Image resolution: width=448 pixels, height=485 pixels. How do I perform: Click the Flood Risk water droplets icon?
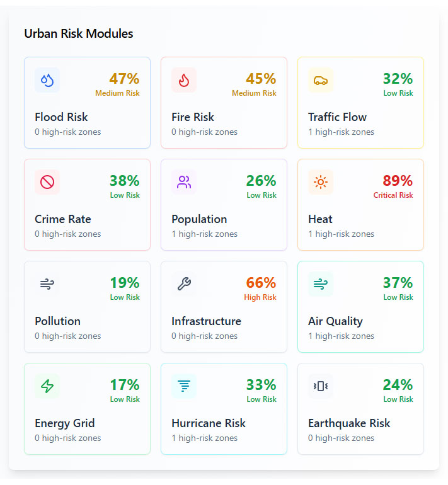pyautogui.click(x=47, y=80)
